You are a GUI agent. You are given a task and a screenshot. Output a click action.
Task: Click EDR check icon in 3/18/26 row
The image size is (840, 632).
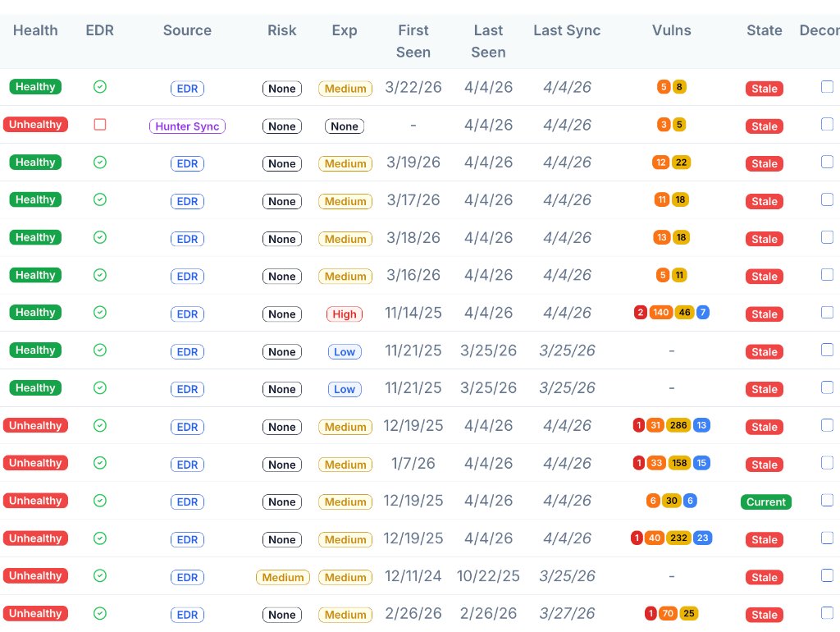[99, 237]
